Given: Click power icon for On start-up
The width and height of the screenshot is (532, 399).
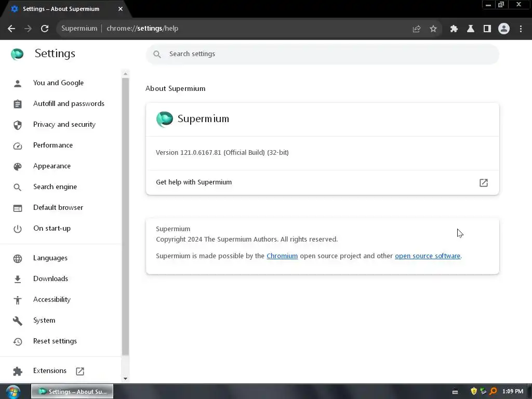Looking at the screenshot, I should click(x=18, y=229).
